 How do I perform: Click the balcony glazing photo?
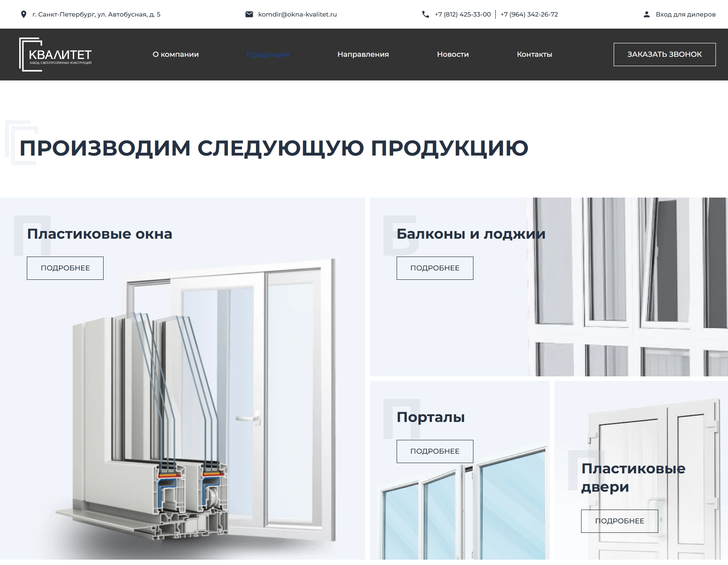pyautogui.click(x=628, y=287)
